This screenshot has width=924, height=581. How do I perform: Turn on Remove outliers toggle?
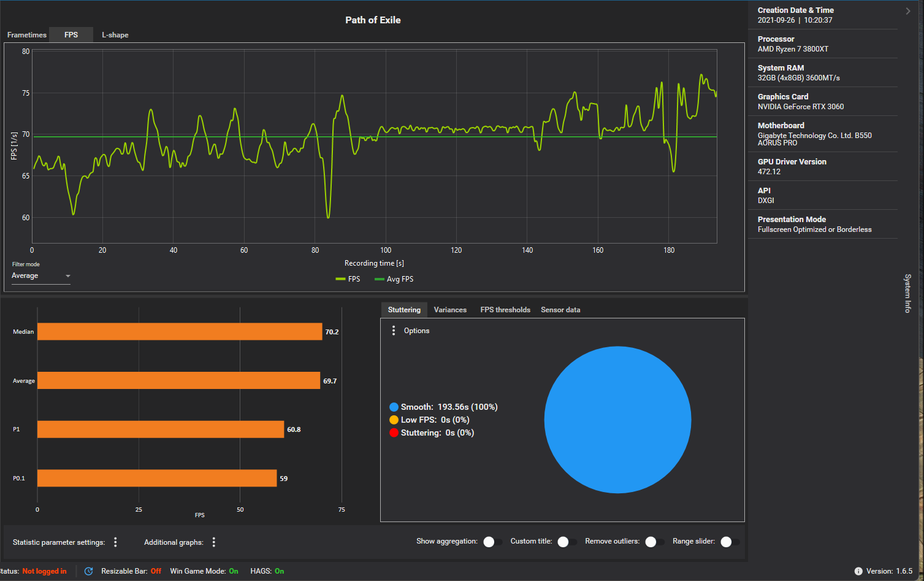655,542
